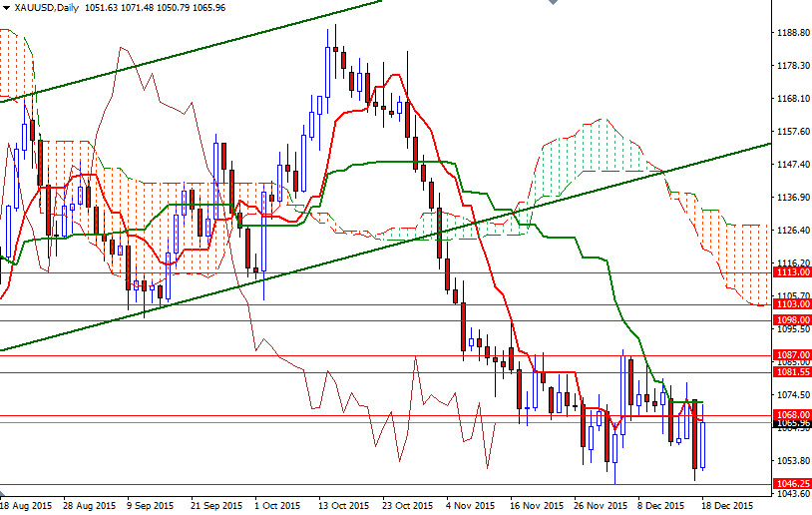
Task: Select the 1103.00 red price level label
Action: [792, 305]
